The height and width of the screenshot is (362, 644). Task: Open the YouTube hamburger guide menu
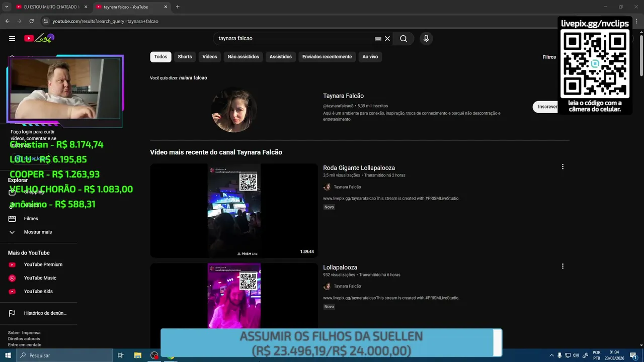[12, 38]
